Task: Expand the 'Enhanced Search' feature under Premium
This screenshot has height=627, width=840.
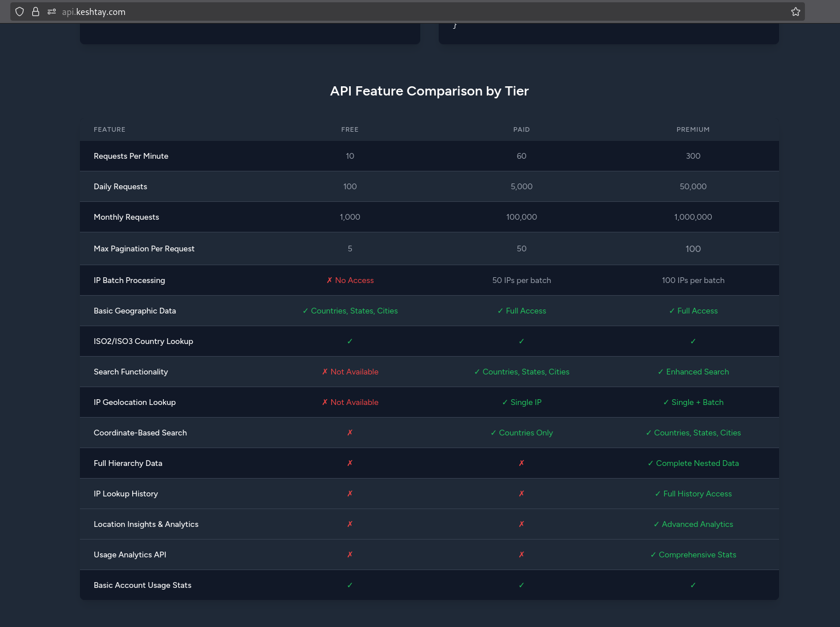Action: pyautogui.click(x=693, y=372)
